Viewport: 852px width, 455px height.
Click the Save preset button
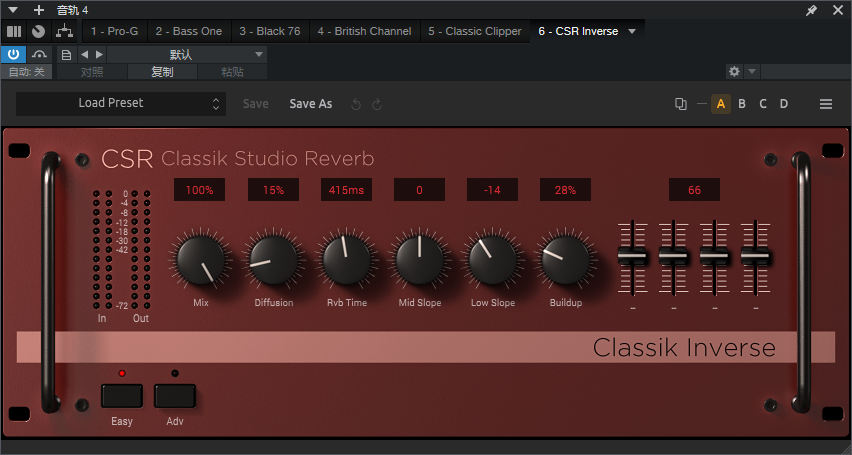[x=255, y=104]
